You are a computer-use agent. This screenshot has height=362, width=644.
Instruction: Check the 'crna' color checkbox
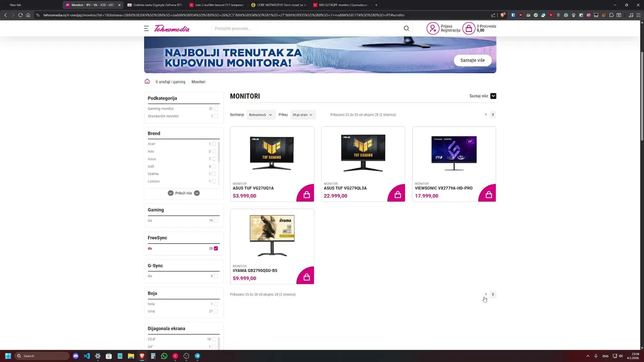pyautogui.click(x=216, y=311)
